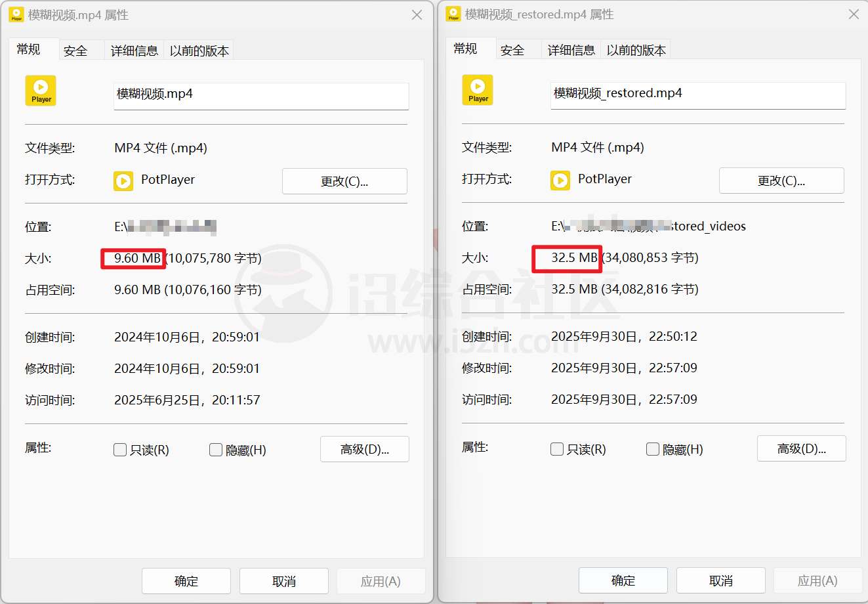Image resolution: width=868 pixels, height=604 pixels.
Task: Click the large Player icon for 模糊视频.mp4
Action: (41, 91)
